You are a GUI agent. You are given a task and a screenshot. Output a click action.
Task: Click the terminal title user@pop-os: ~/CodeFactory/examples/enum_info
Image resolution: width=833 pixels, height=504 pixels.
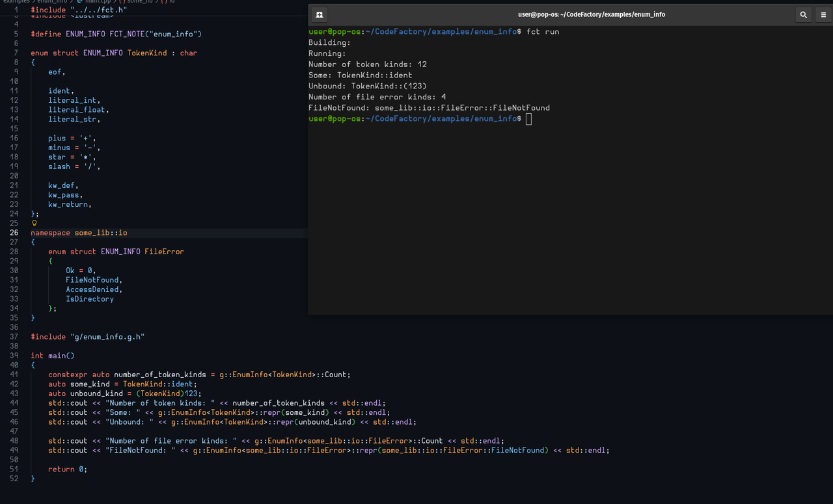[592, 14]
